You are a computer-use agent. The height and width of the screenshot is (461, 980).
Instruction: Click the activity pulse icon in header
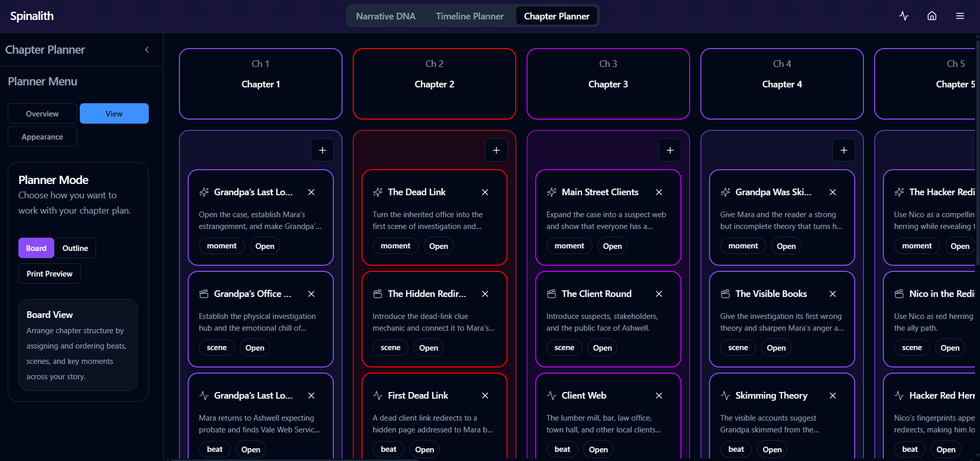[904, 16]
